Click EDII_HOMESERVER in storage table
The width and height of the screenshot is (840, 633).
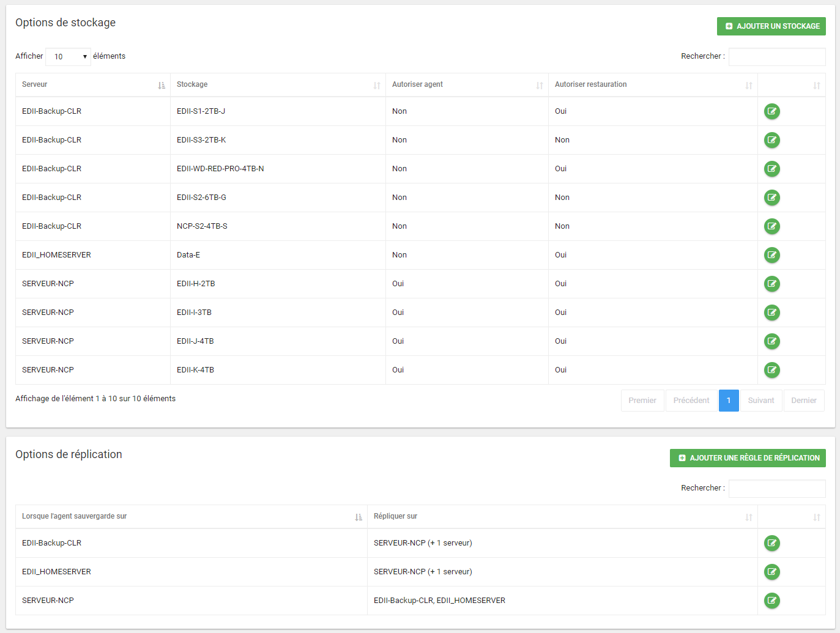click(56, 255)
